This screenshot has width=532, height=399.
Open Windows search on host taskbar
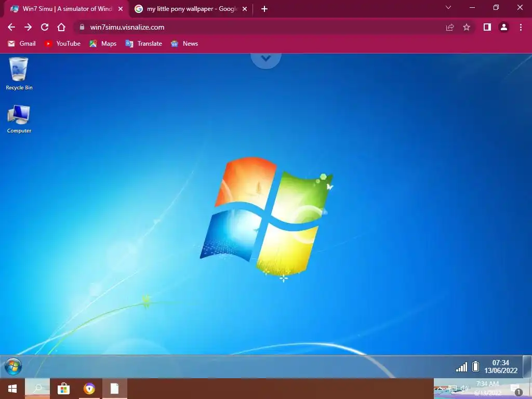click(37, 389)
